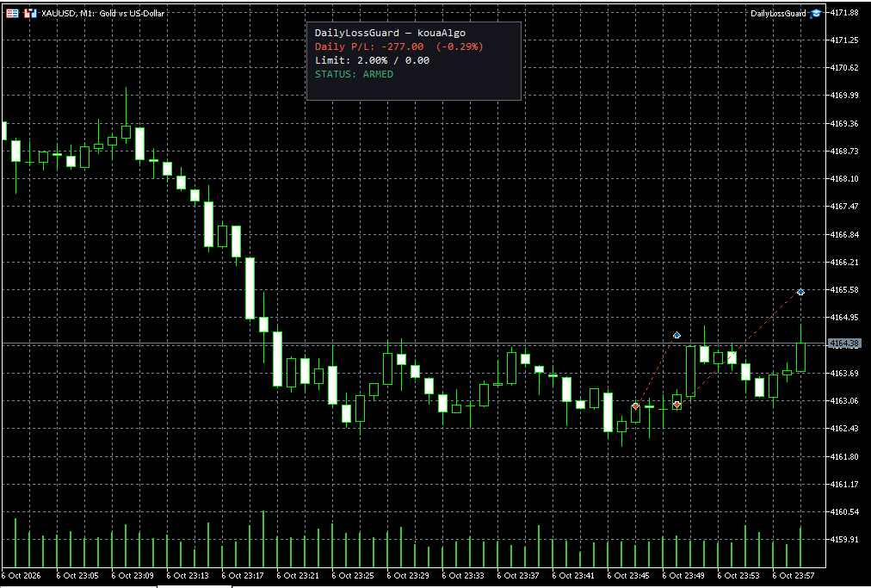The width and height of the screenshot is (871, 588).
Task: Click the current price tag 4164.38
Action: click(x=843, y=344)
